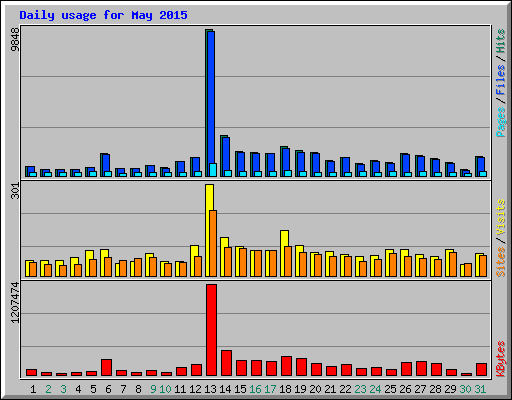
Task: Click the green day label 17
Action: click(270, 389)
